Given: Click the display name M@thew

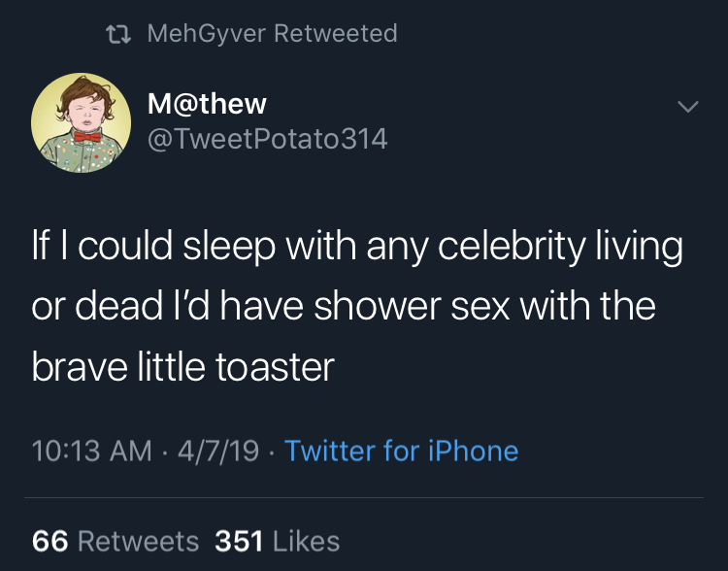Looking at the screenshot, I should (208, 103).
